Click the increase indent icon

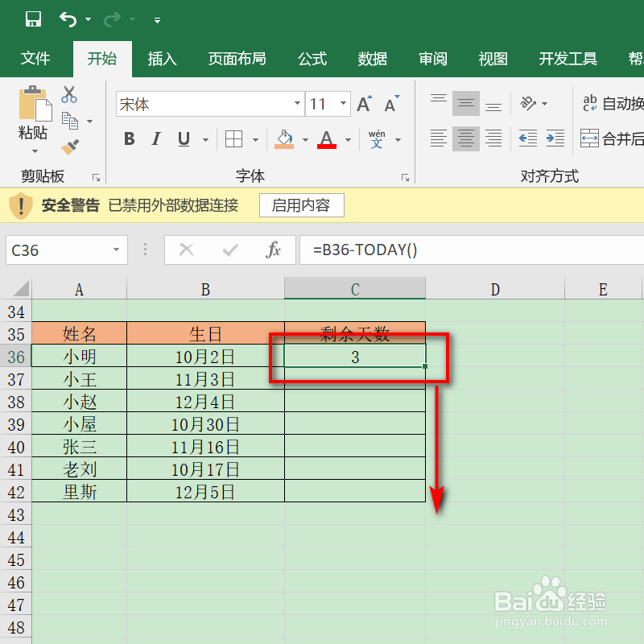tap(555, 138)
